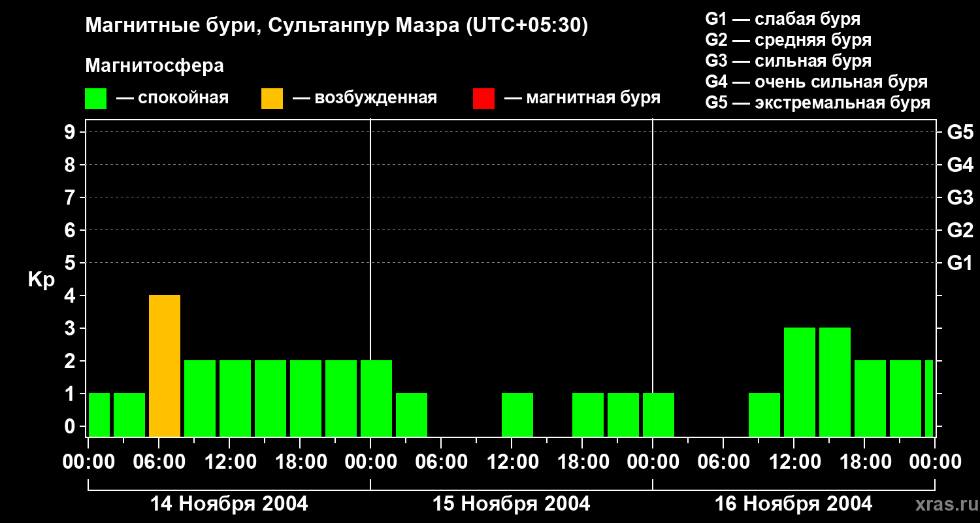Click the orange swatch for «возбужденная»
Image resolution: width=980 pixels, height=523 pixels.
272,98
